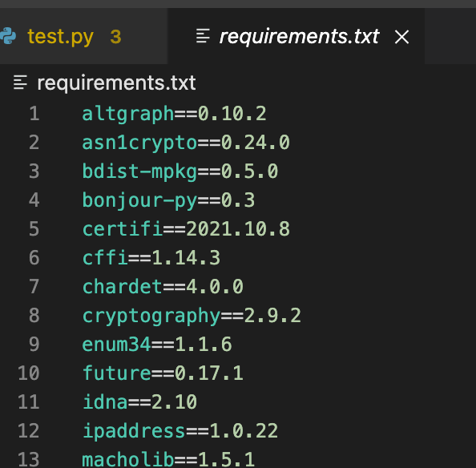This screenshot has width=476, height=468.
Task: Click the cffi==1.14.3 line
Action: (151, 258)
